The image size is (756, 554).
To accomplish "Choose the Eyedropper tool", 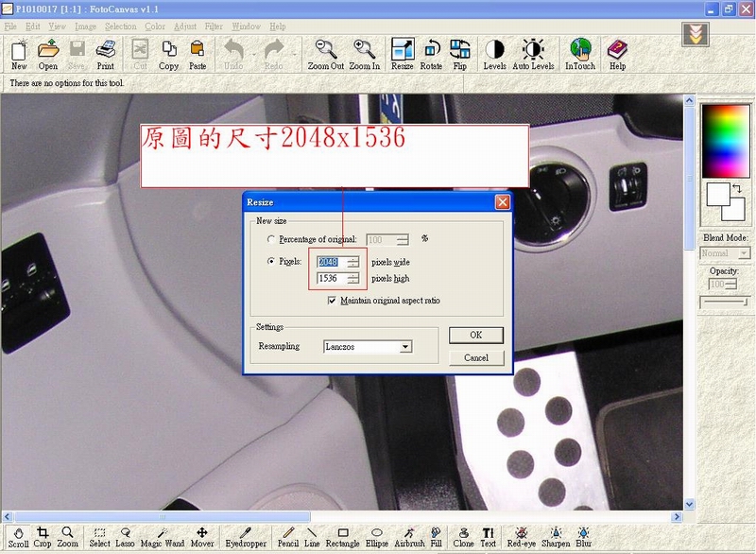I will coord(245,537).
